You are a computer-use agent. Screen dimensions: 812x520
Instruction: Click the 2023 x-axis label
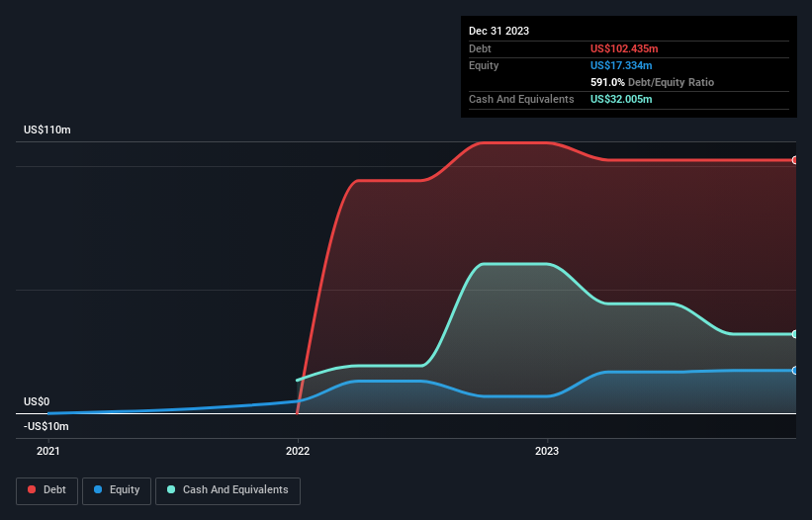click(547, 451)
